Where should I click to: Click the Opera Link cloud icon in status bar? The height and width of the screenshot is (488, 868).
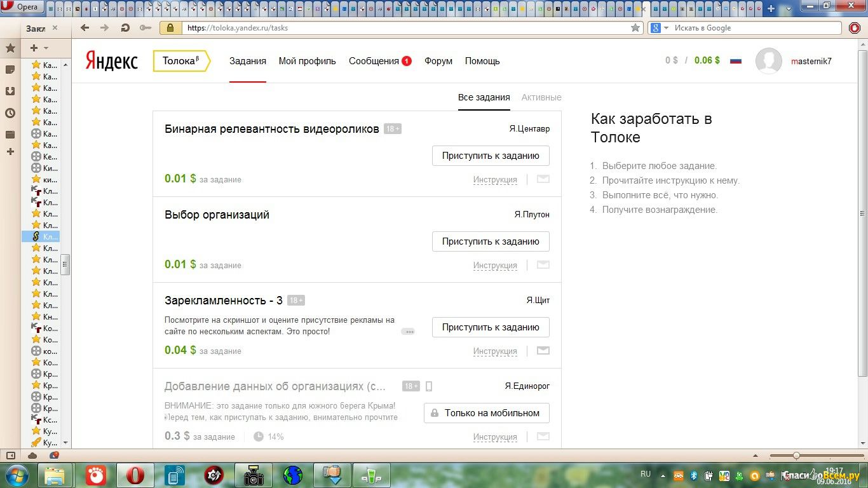(32, 456)
